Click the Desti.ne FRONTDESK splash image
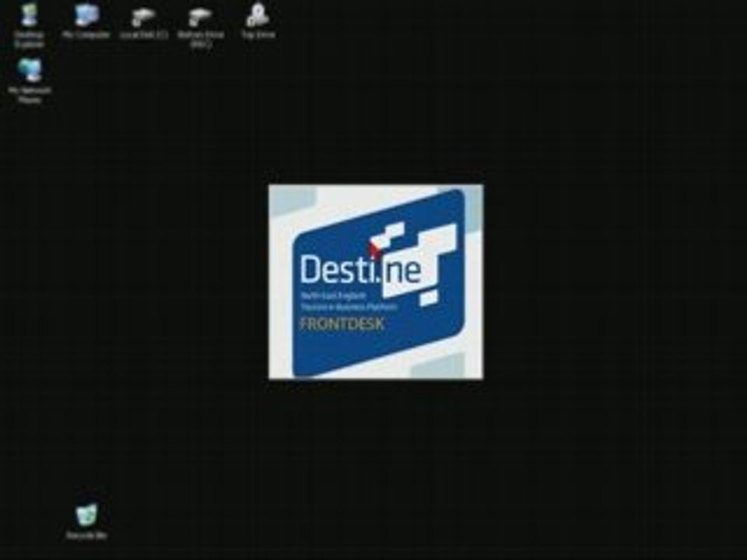Viewport: 747px width, 560px height. (376, 282)
